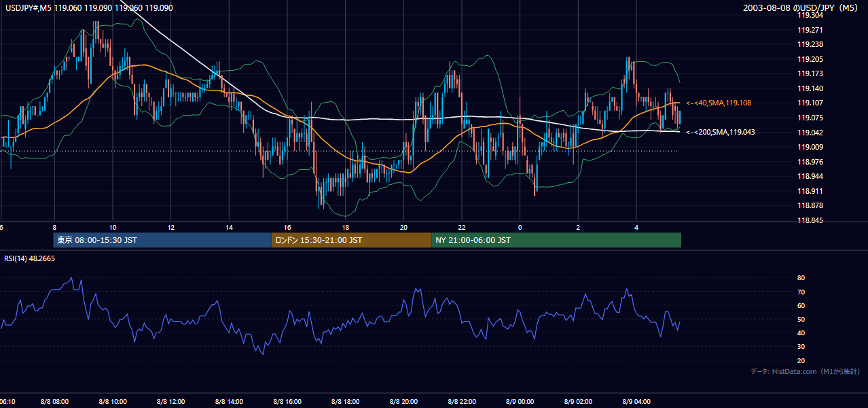Click price level 119.271 on the axis
This screenshot has width=868, height=408.
point(810,30)
